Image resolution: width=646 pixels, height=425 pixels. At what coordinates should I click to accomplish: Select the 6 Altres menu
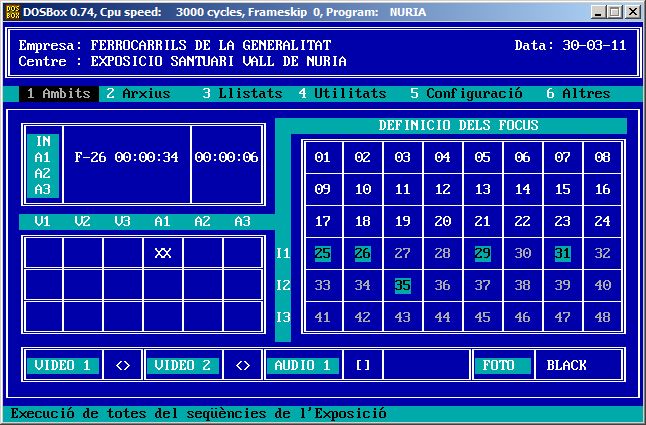(578, 94)
